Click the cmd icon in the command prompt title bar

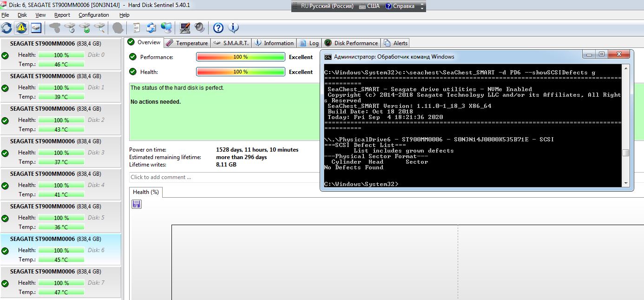pos(328,57)
